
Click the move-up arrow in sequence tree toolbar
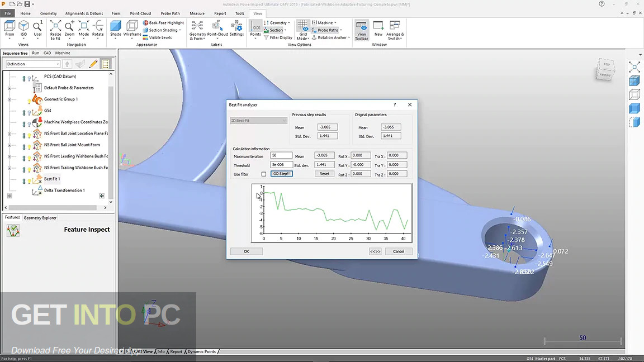coord(67,64)
